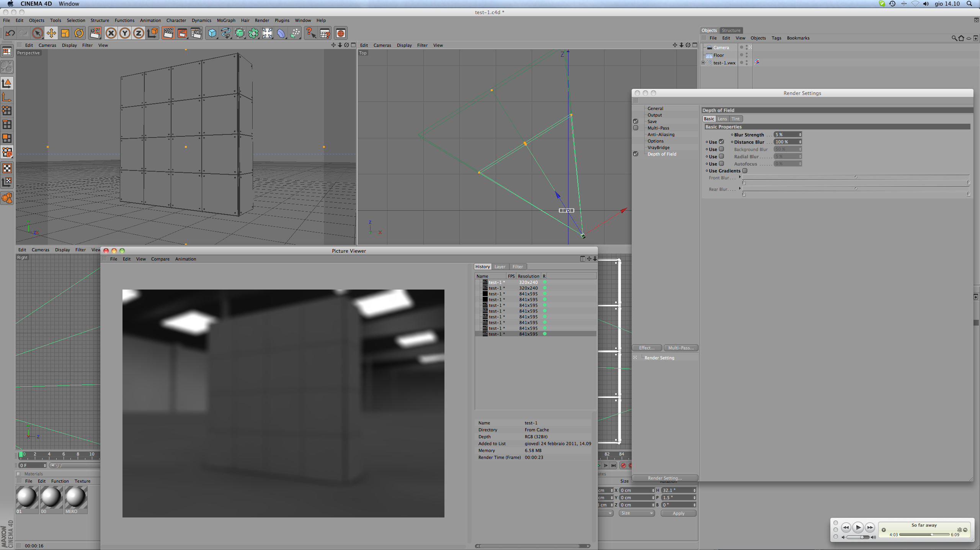980x550 pixels.
Task: Click the Rotate tool icon
Action: pos(79,33)
